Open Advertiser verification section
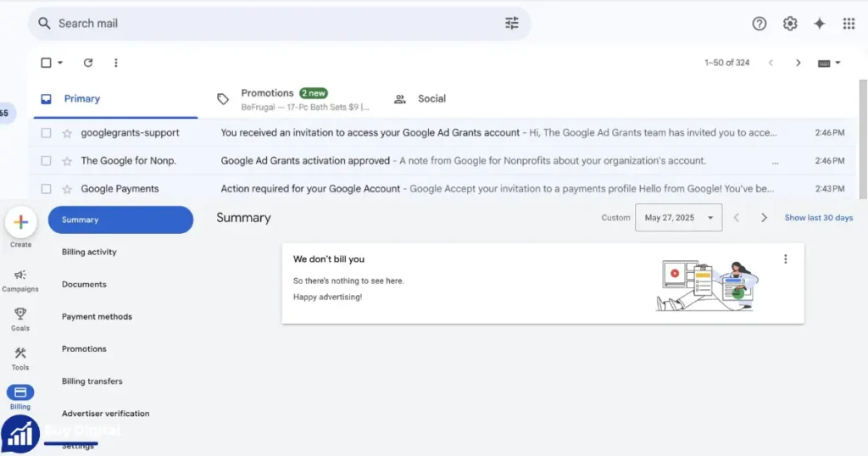 click(x=106, y=414)
